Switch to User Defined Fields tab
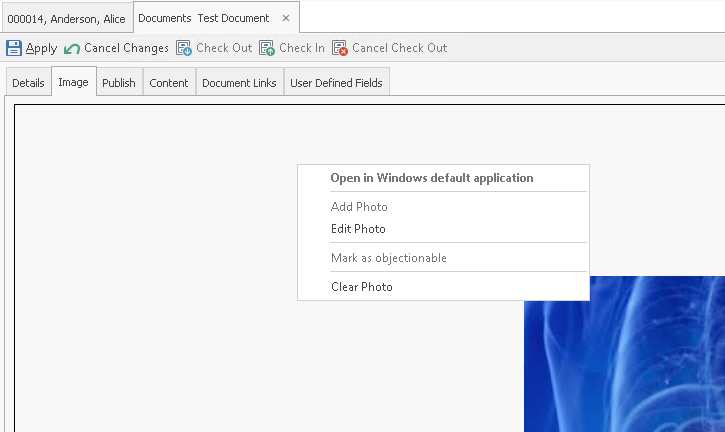This screenshot has height=432, width=725. (336, 83)
